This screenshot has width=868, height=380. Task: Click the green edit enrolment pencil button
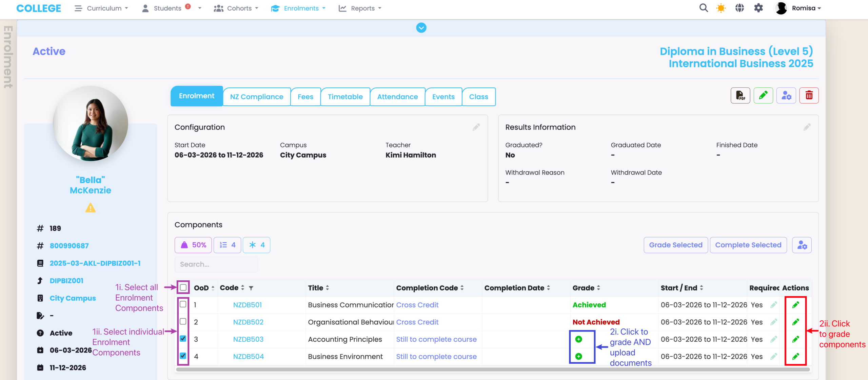(x=763, y=96)
